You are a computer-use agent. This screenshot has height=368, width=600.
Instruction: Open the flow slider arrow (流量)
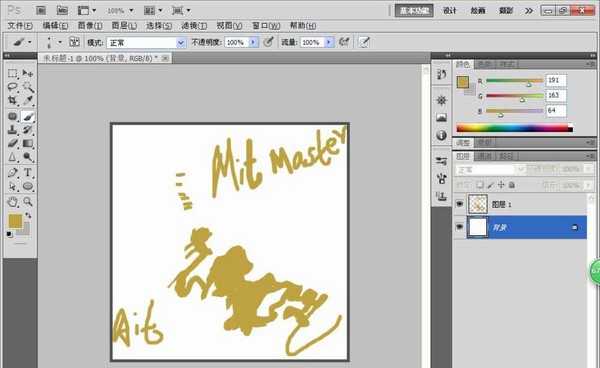pyautogui.click(x=329, y=42)
